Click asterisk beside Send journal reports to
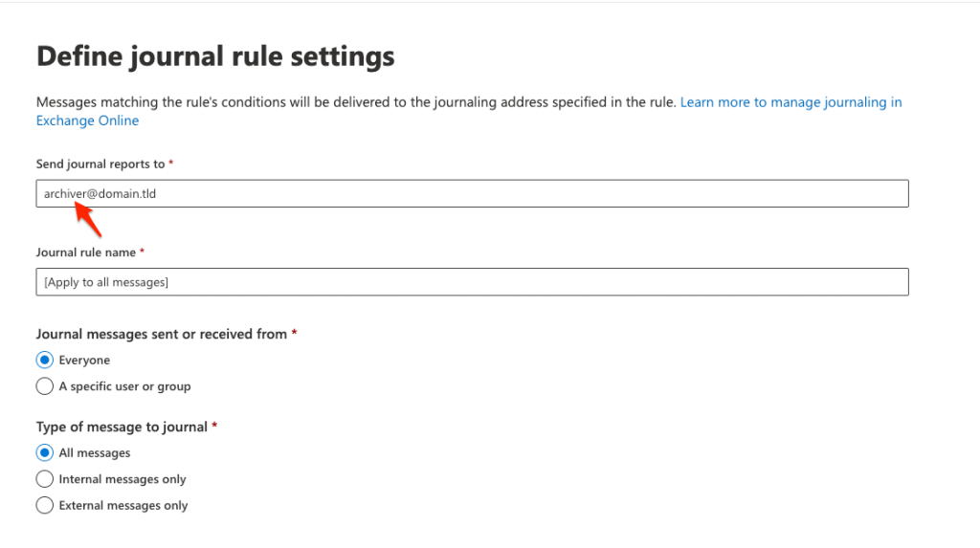Viewport: 980px width, 548px height. pos(170,163)
